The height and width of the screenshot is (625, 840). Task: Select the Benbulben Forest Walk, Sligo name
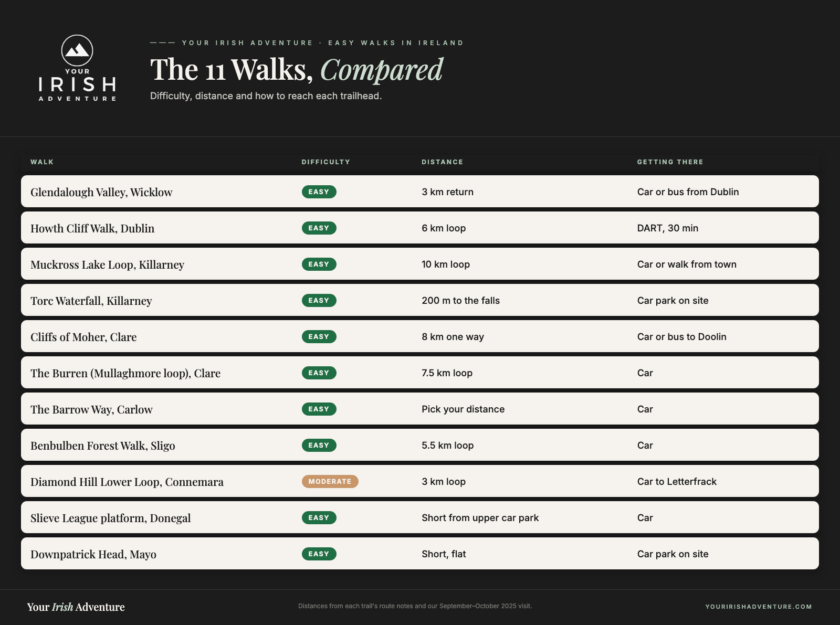[103, 446]
